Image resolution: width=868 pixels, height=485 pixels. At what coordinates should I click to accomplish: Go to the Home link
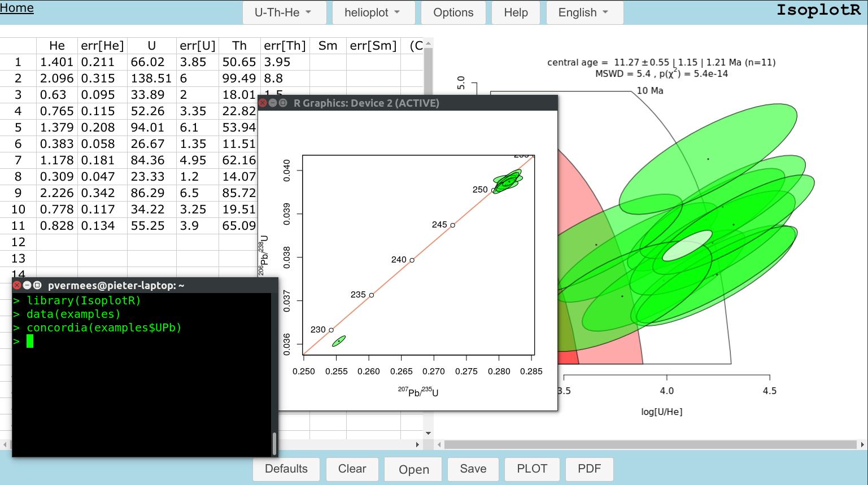(x=17, y=8)
